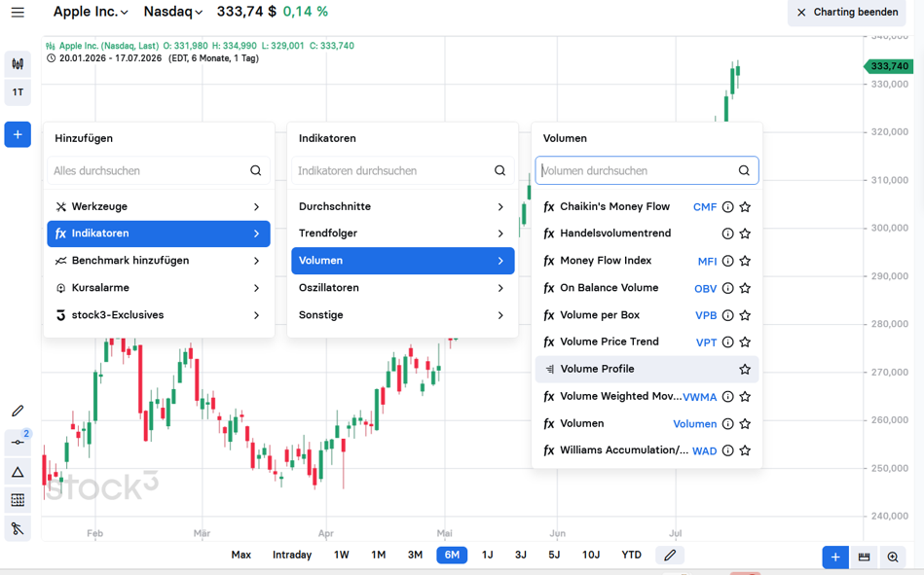Expand the Trendfolger indicator category

point(403,234)
